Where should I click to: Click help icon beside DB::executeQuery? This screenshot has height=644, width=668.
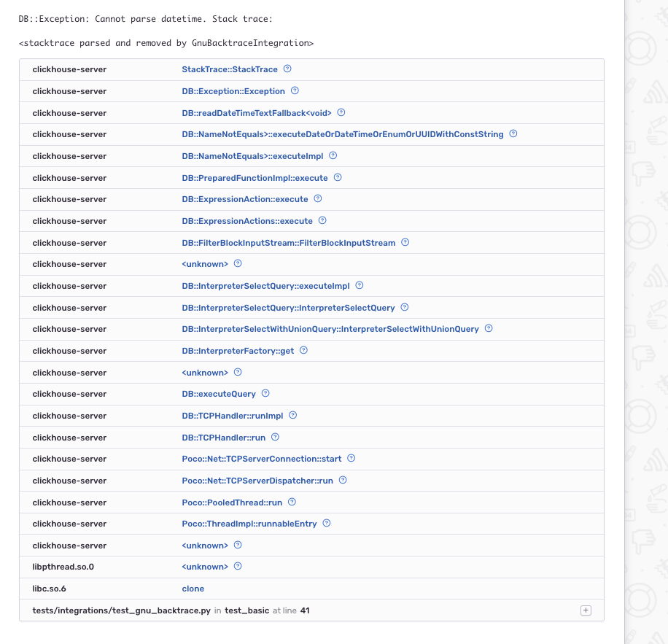tap(265, 393)
